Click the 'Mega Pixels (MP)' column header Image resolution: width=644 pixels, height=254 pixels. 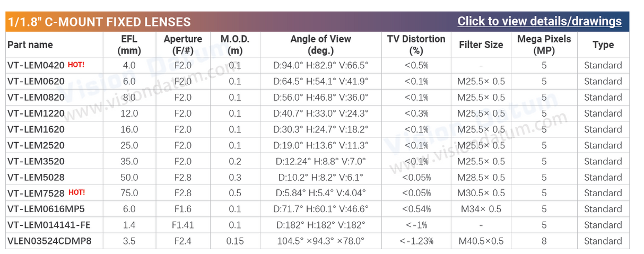pos(544,45)
